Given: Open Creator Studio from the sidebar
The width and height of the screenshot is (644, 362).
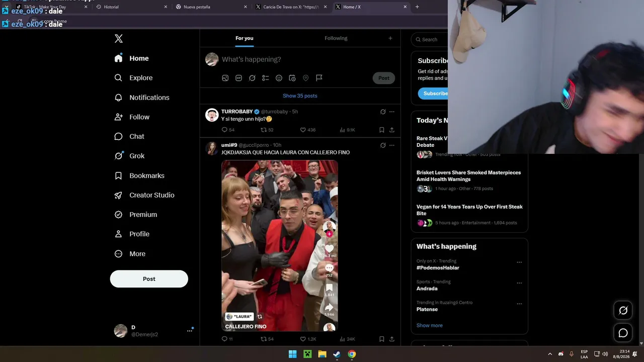Looking at the screenshot, I should (144, 195).
